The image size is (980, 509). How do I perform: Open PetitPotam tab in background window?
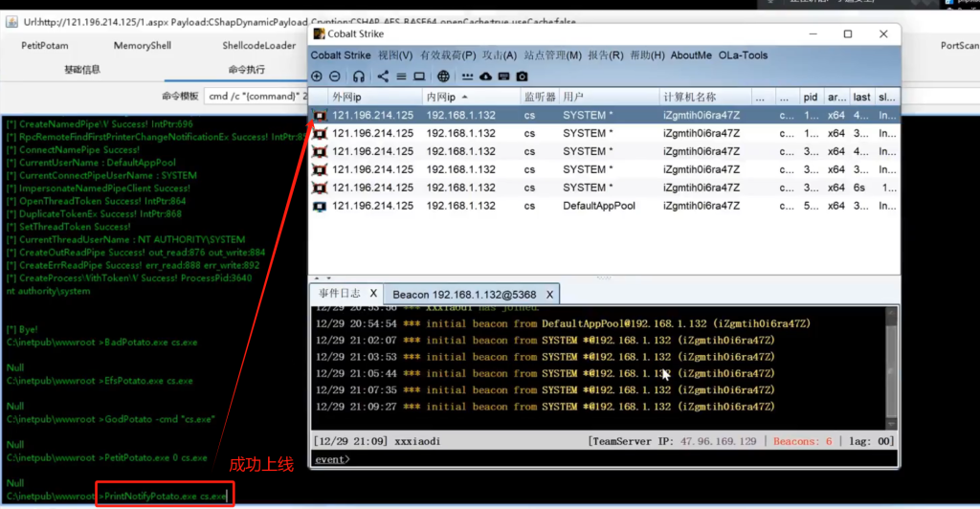coord(45,46)
